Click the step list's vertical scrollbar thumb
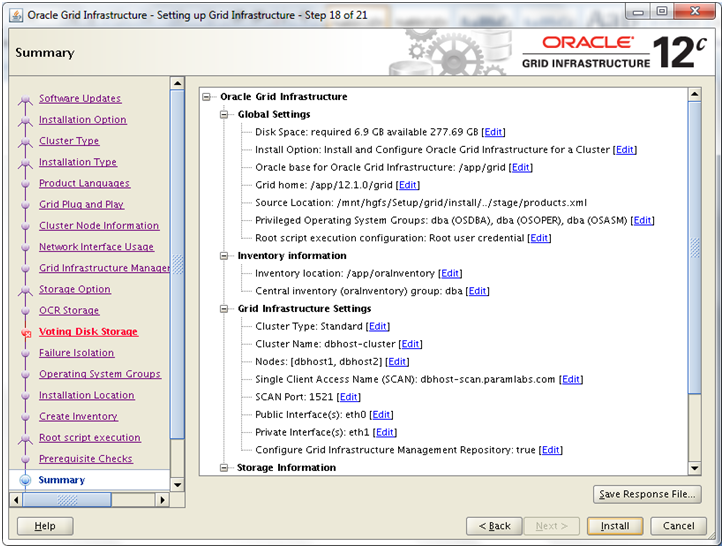Image resolution: width=724 pixels, height=548 pixels. (177, 264)
